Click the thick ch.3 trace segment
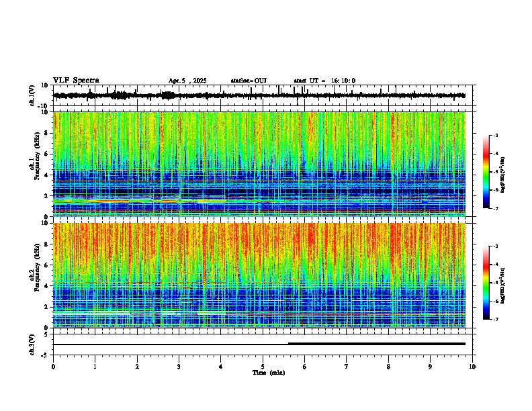The width and height of the screenshot is (532, 411). point(377,344)
